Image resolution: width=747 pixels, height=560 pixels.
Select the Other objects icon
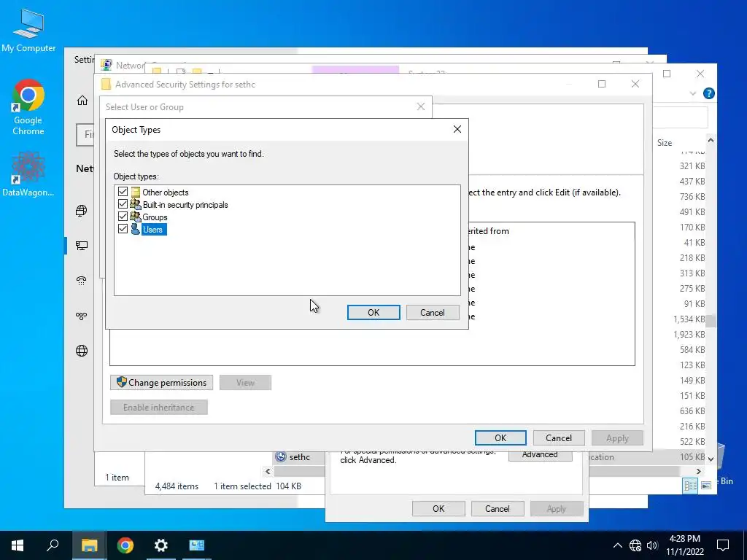(135, 192)
